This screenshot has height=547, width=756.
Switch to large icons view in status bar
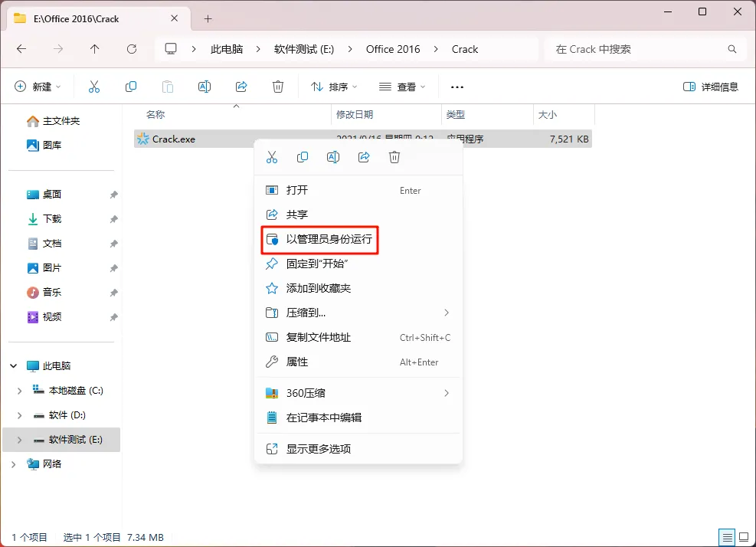point(744,537)
